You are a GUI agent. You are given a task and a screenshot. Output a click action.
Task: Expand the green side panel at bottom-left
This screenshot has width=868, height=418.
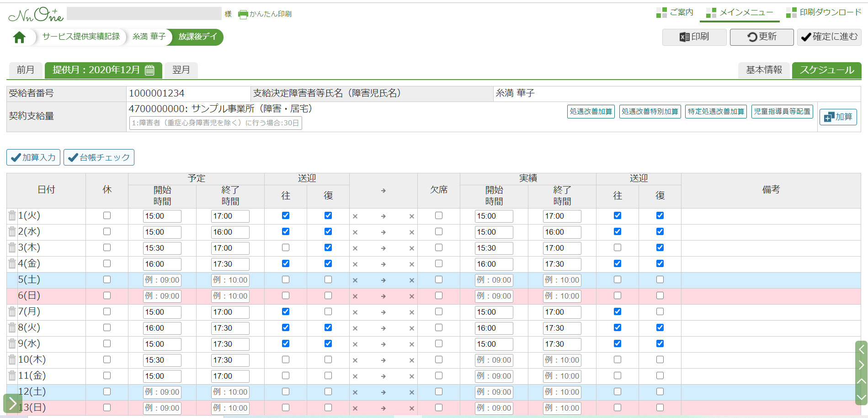coord(12,403)
